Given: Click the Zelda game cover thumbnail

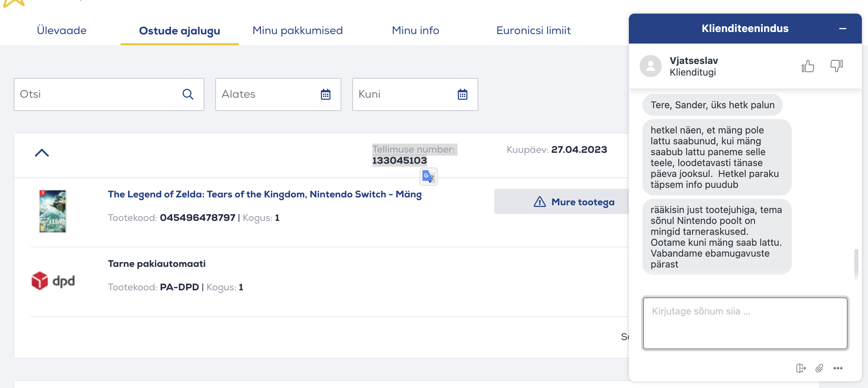Looking at the screenshot, I should tap(53, 211).
